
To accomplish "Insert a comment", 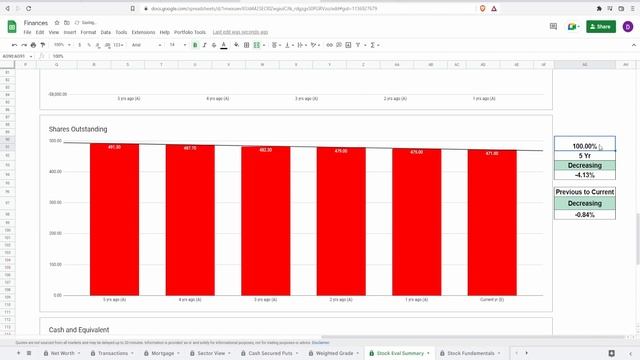I will 339,45.
